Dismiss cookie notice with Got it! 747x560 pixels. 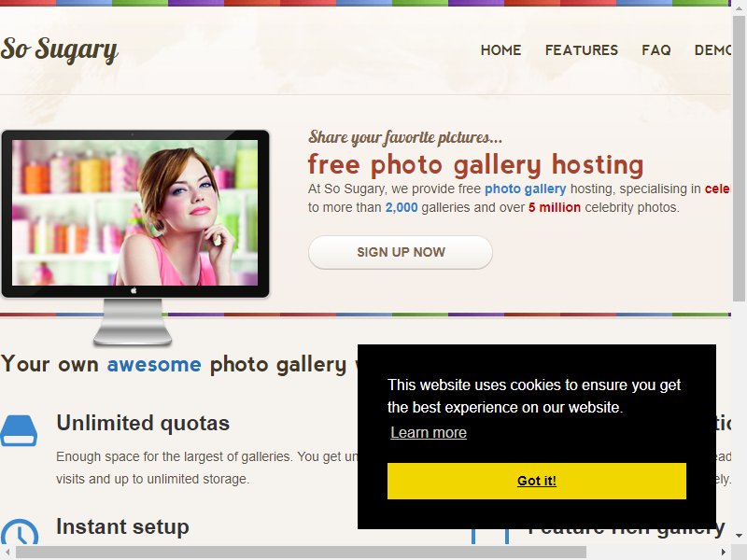tap(536, 481)
